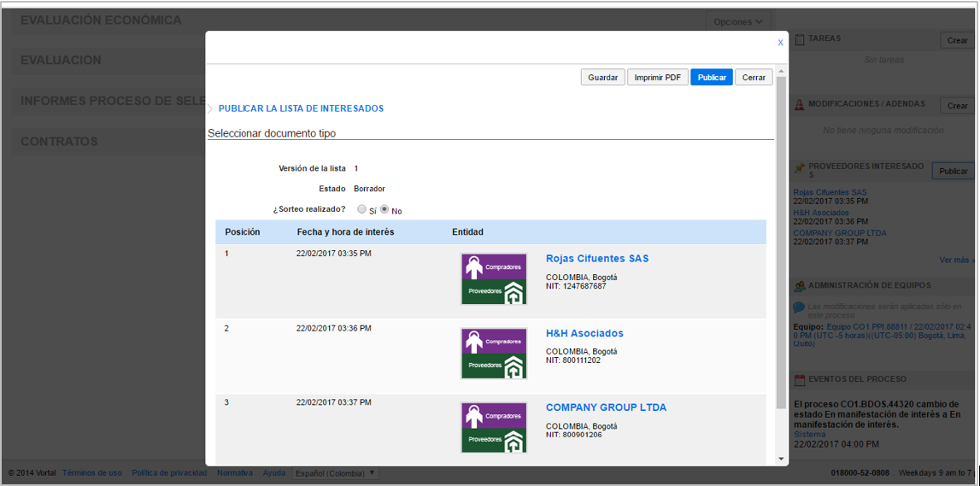
Task: Select the Sí radio for Sorteo realizado
Action: point(361,209)
